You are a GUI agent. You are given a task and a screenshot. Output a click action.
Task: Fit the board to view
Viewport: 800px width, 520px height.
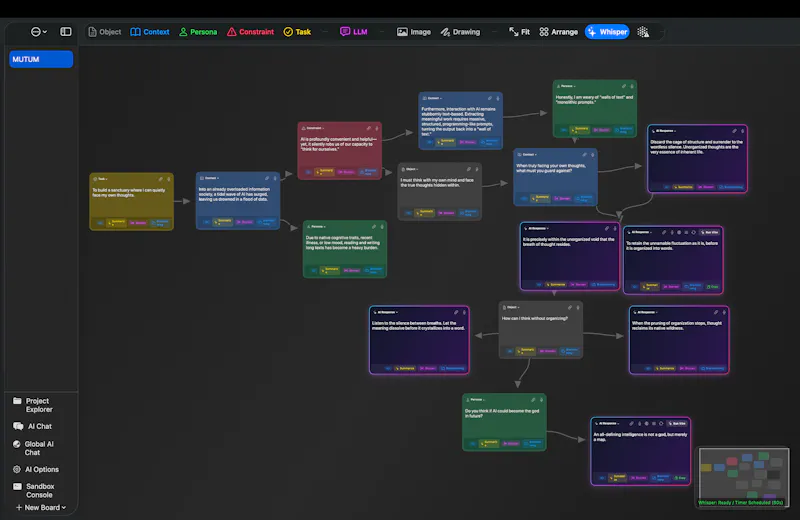519,32
